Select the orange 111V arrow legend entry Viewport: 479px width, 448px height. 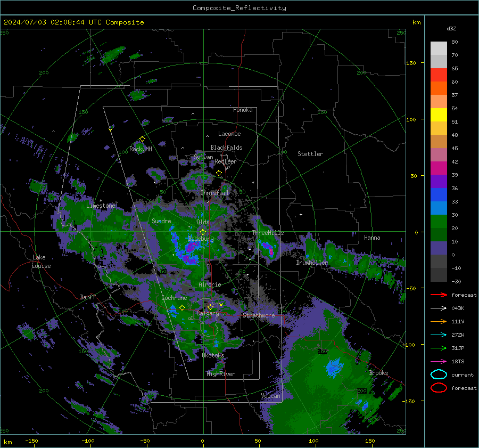point(439,321)
